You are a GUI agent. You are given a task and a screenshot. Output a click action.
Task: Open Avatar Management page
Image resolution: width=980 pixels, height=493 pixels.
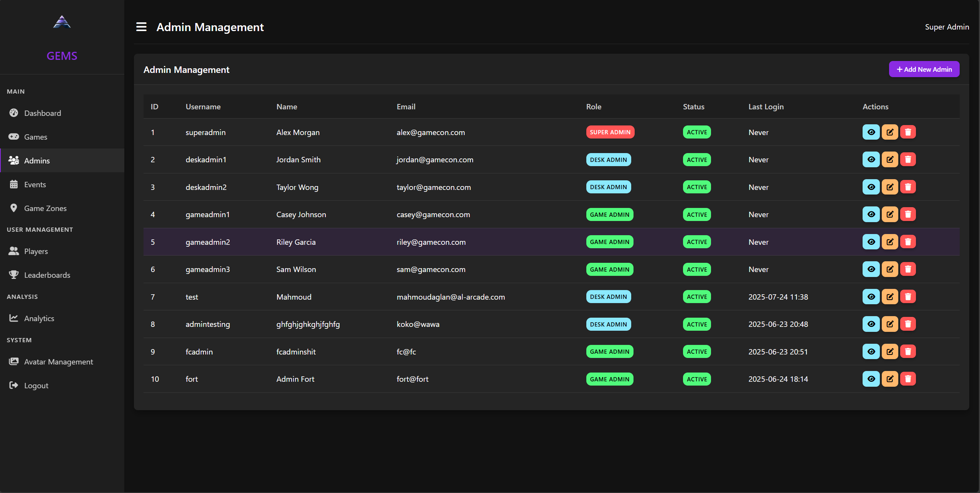click(58, 362)
